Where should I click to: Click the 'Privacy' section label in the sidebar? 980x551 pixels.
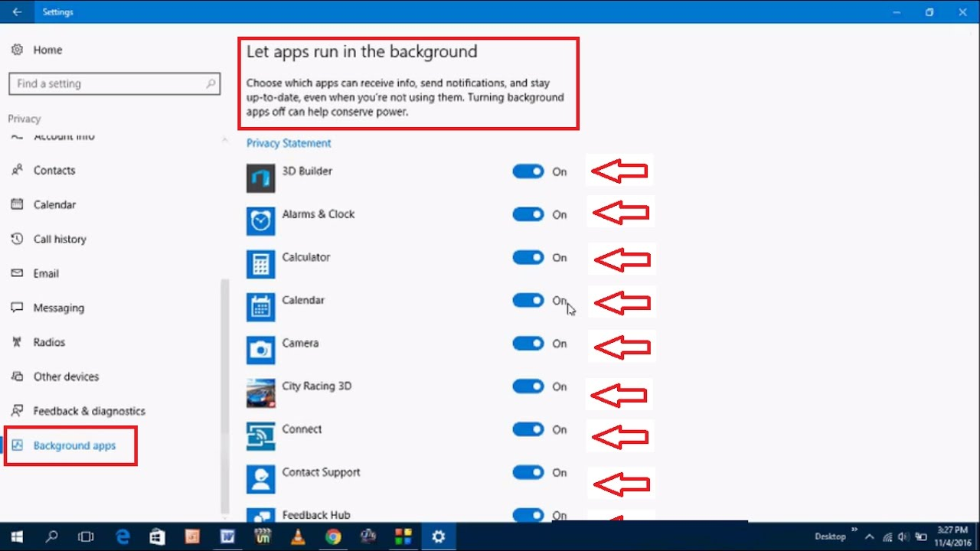(24, 119)
